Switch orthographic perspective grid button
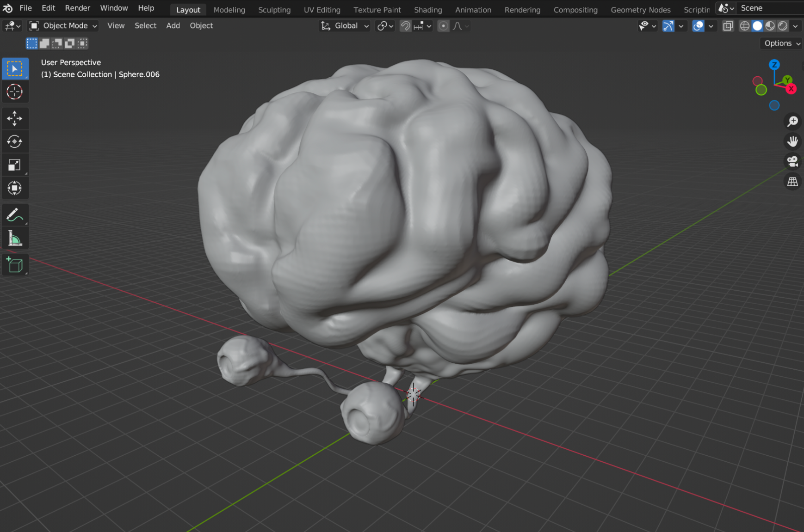The height and width of the screenshot is (532, 804). click(792, 182)
